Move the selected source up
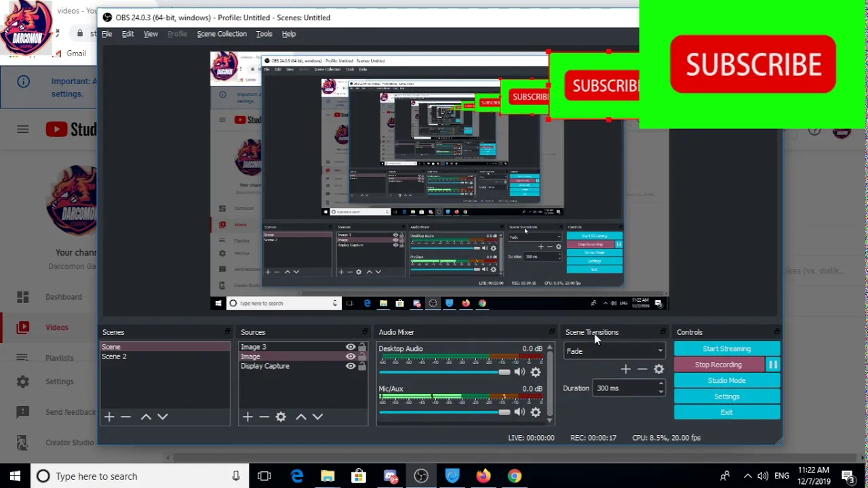 pos(300,417)
